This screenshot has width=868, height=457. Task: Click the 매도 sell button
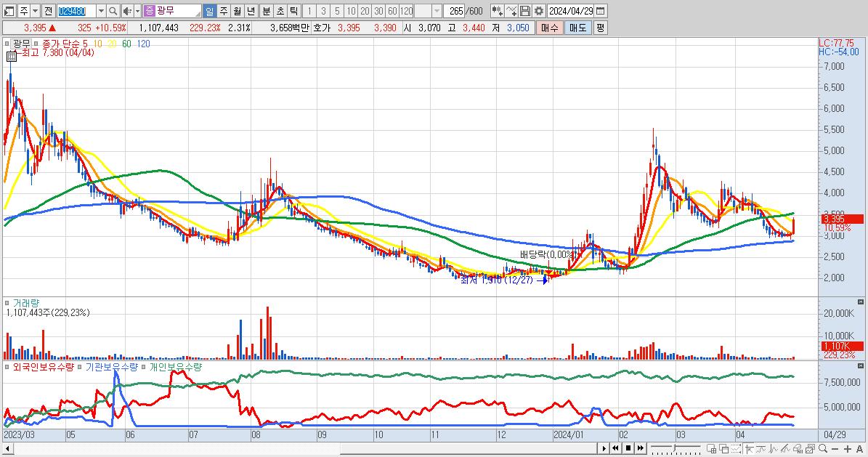578,28
